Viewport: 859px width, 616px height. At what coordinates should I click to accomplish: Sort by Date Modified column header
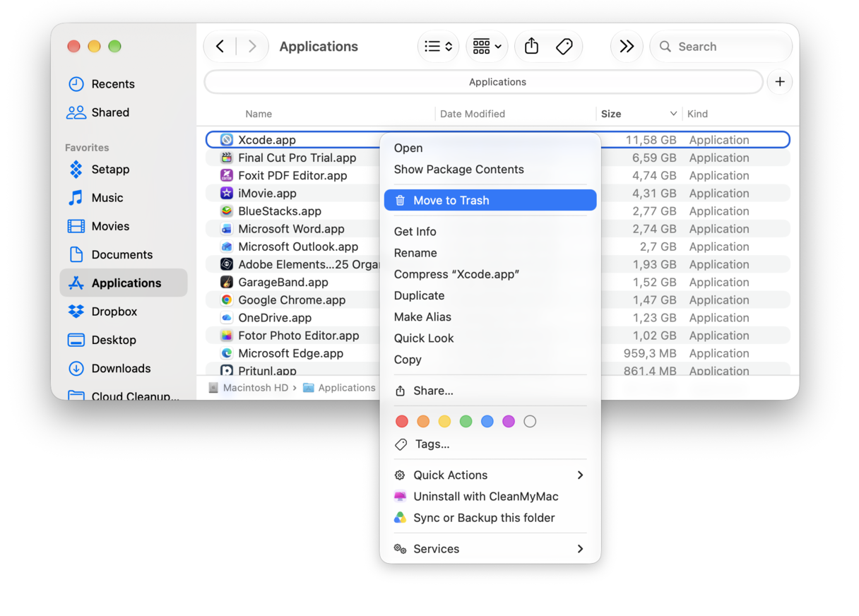473,114
